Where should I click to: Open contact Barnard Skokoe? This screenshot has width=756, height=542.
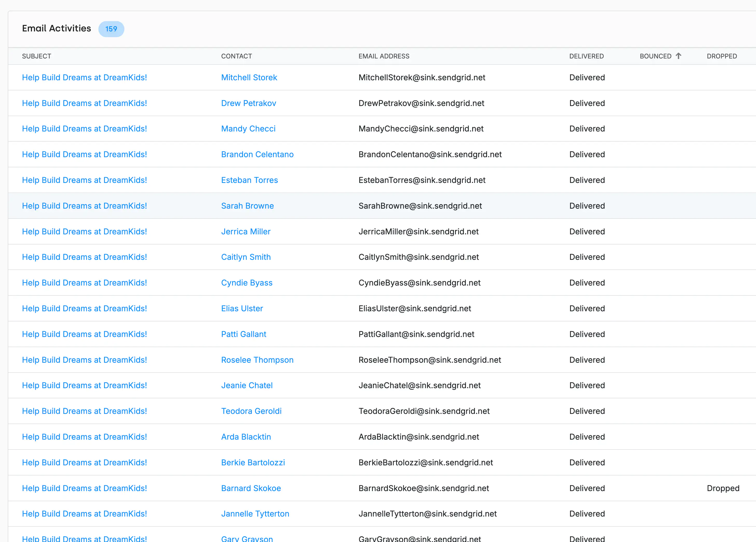coord(251,488)
